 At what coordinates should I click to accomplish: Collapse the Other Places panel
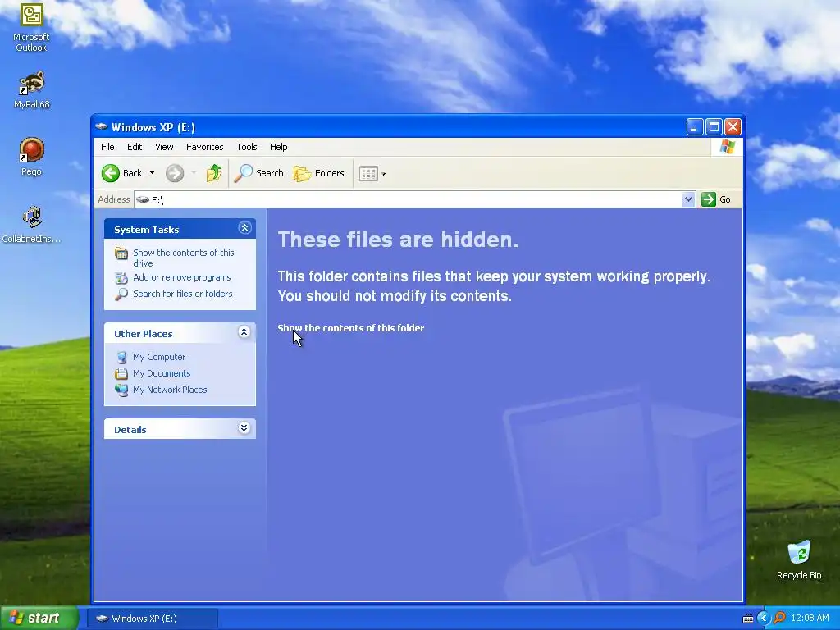244,332
